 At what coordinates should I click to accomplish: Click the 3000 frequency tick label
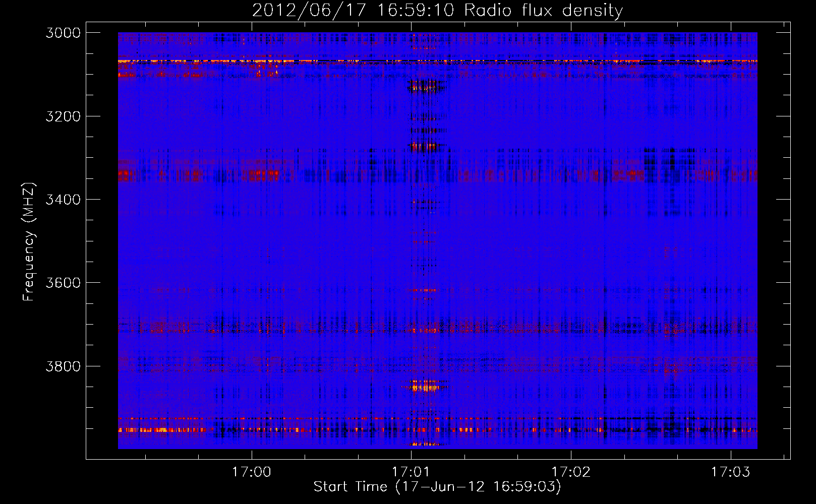pos(63,33)
